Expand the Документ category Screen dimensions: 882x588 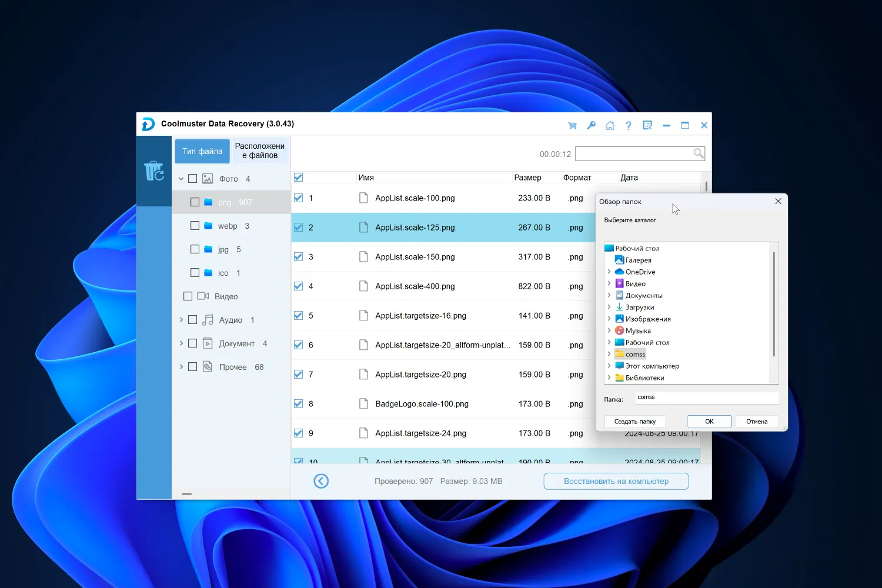click(x=181, y=343)
